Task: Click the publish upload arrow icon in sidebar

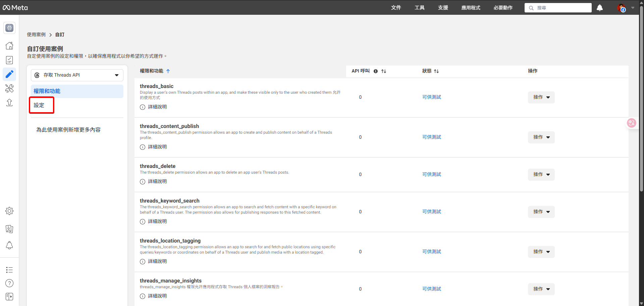Action: pyautogui.click(x=9, y=102)
